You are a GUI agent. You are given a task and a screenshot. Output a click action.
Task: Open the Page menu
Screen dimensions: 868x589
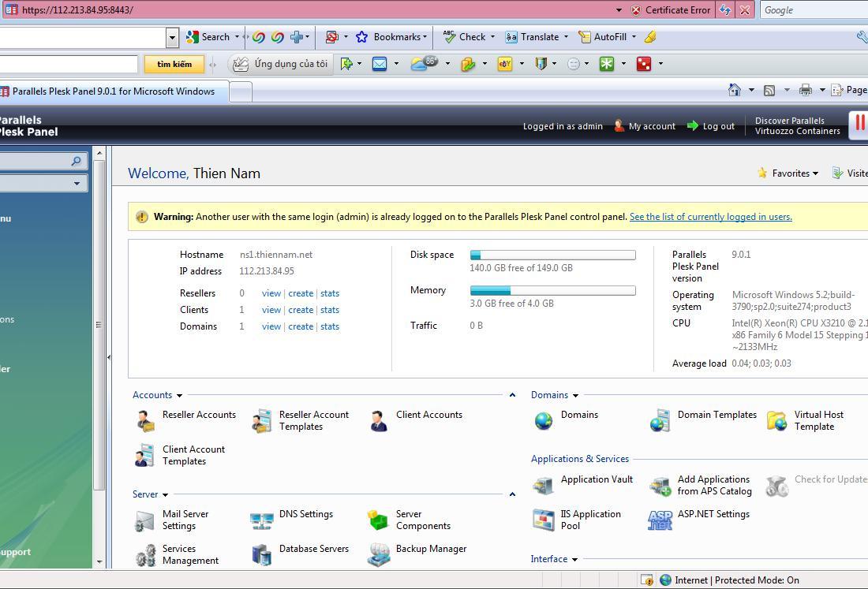(x=848, y=90)
